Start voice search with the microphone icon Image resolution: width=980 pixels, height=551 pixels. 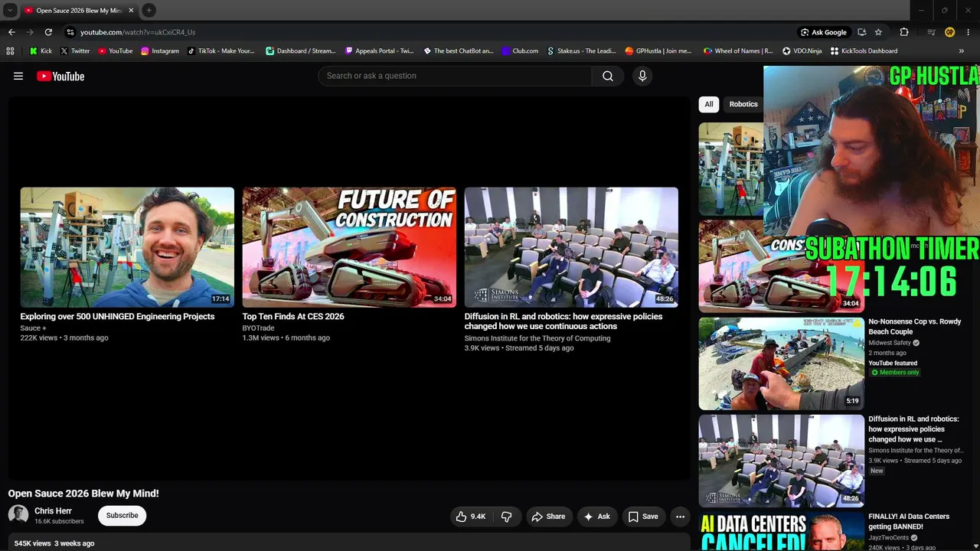(x=642, y=76)
